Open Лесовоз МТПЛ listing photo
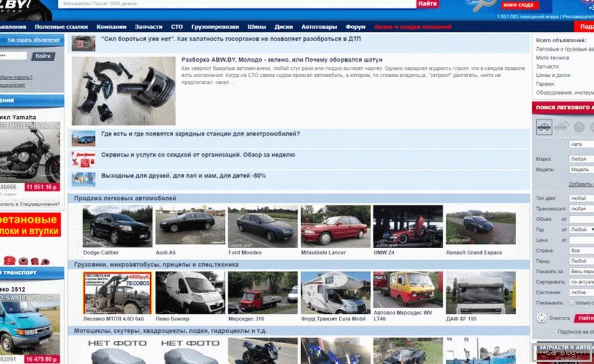The image size is (594, 364). [118, 293]
